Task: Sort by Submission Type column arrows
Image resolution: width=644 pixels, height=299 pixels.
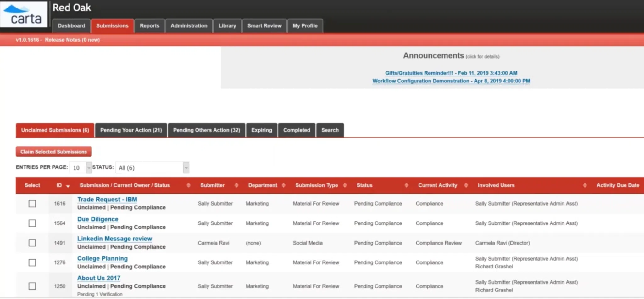Action: (345, 185)
